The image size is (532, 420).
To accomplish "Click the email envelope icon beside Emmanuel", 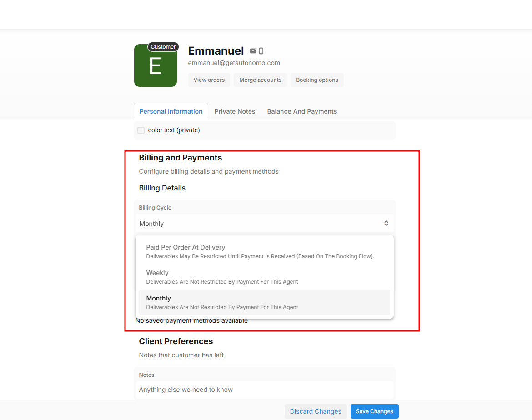I will click(x=253, y=51).
